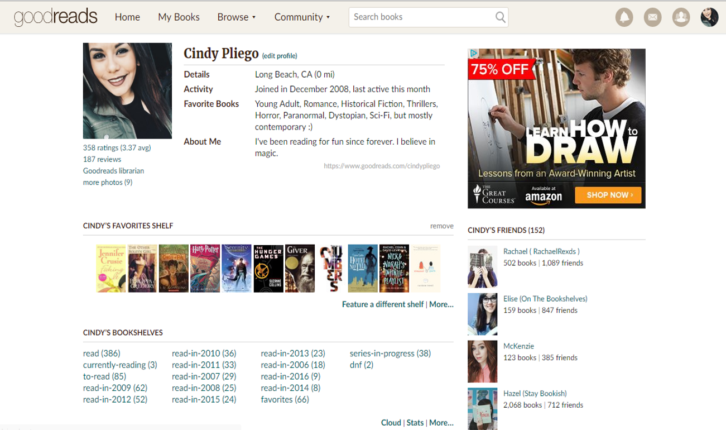Open the Numbers book cover
Viewport: 726px width, 430px height.
pyautogui.click(x=331, y=268)
